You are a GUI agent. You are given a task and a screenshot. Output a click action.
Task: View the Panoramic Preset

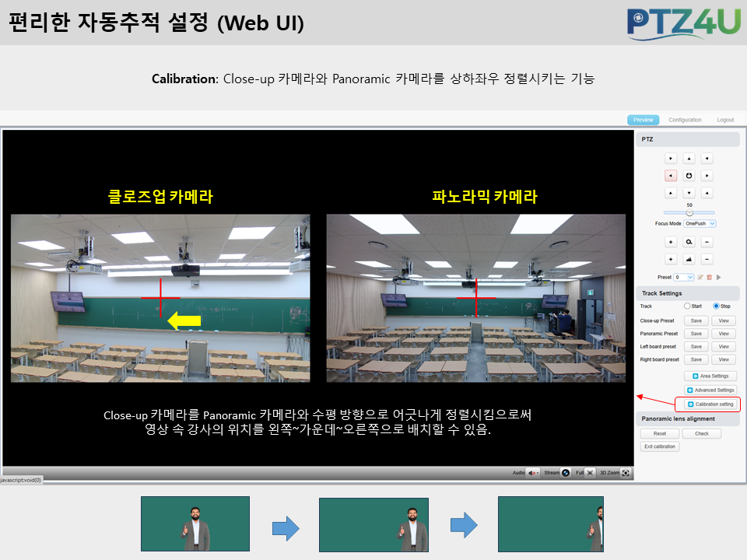coord(724,334)
